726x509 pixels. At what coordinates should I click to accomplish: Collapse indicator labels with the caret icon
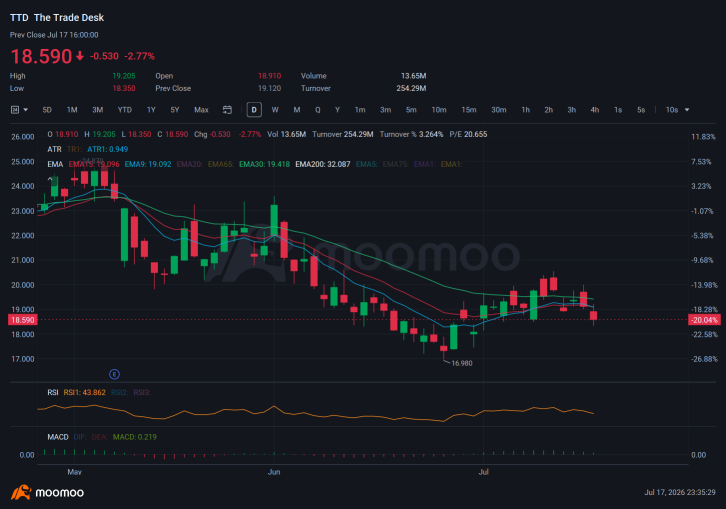pyautogui.click(x=50, y=179)
